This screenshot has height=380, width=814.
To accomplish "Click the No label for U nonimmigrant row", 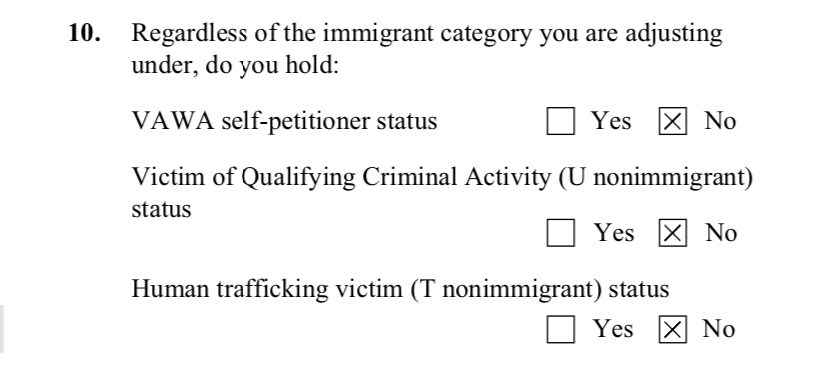I will click(721, 232).
